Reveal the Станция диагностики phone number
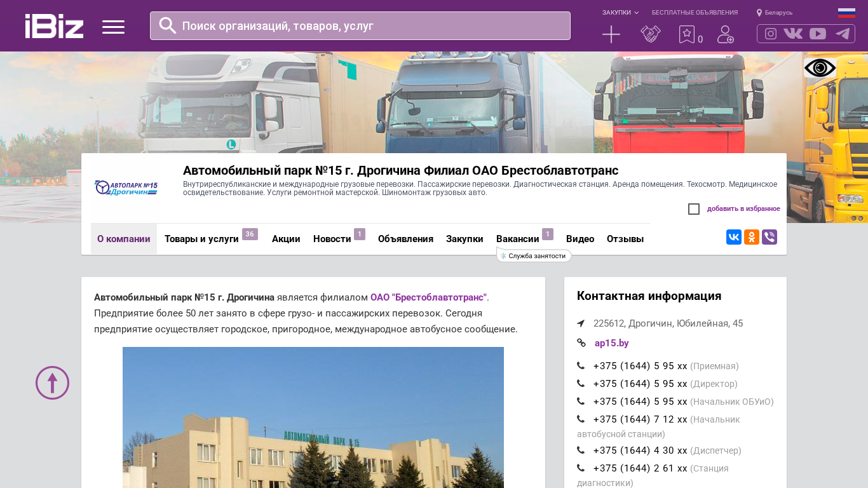 [x=641, y=468]
